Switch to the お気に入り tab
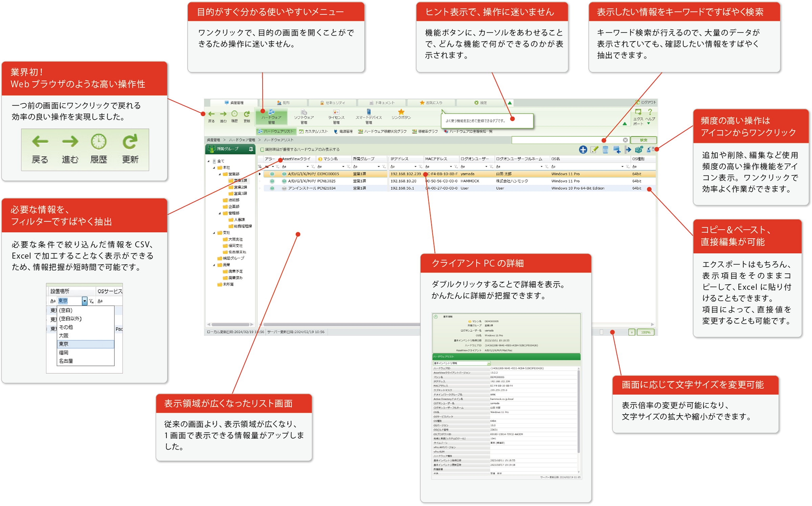 click(431, 103)
